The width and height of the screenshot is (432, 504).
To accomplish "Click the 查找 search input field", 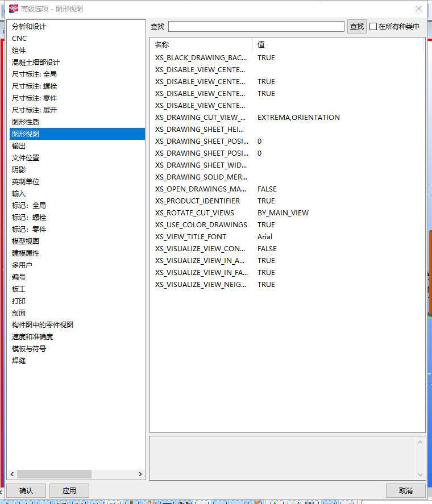I will click(x=256, y=27).
